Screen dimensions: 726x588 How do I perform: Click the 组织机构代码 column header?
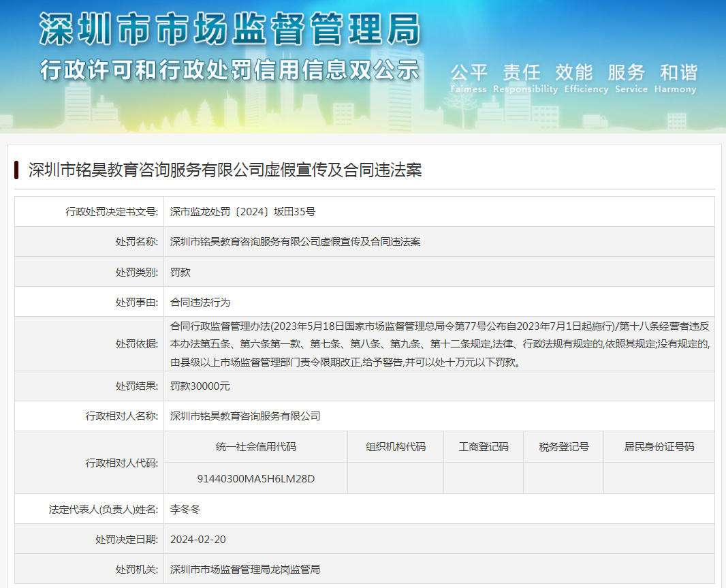pyautogui.click(x=396, y=447)
